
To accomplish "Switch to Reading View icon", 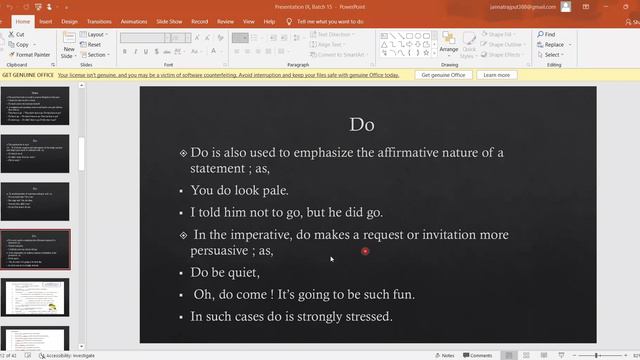I will pyautogui.click(x=544, y=356).
